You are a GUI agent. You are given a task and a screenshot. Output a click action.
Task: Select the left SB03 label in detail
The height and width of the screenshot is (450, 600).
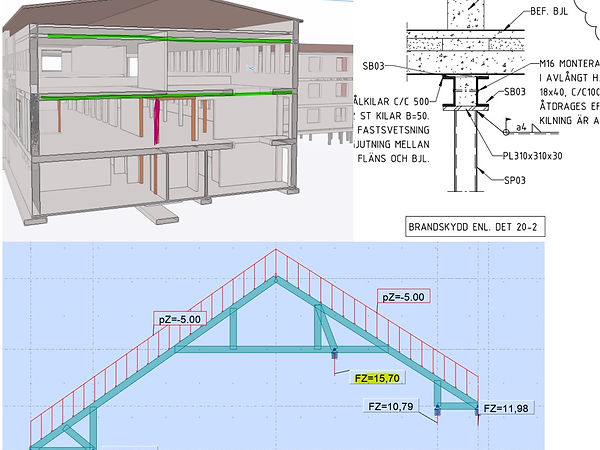coord(373,66)
